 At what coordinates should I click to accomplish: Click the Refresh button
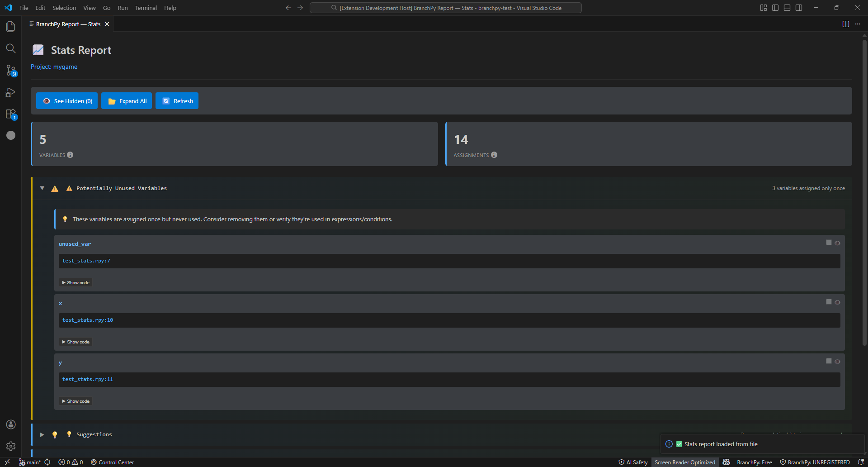177,100
